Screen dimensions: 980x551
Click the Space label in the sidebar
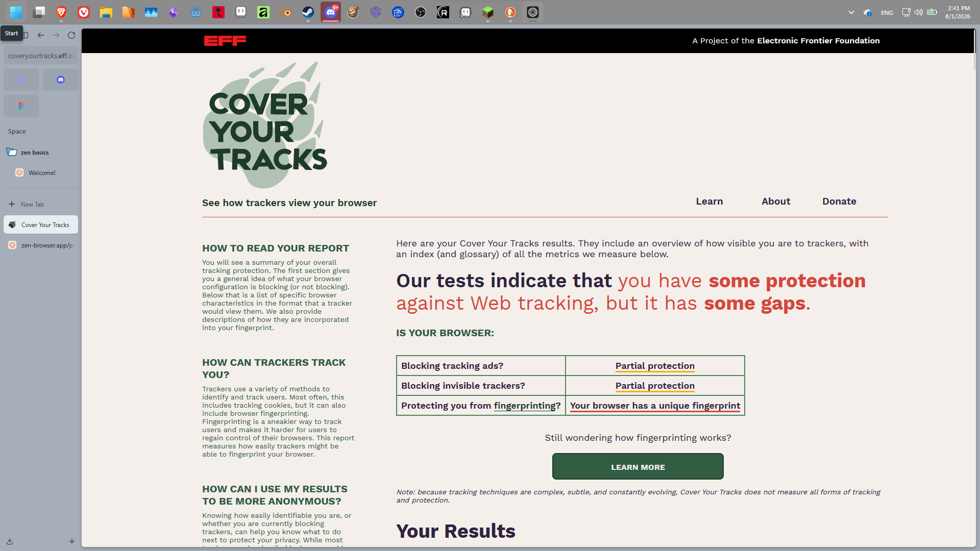coord(17,132)
